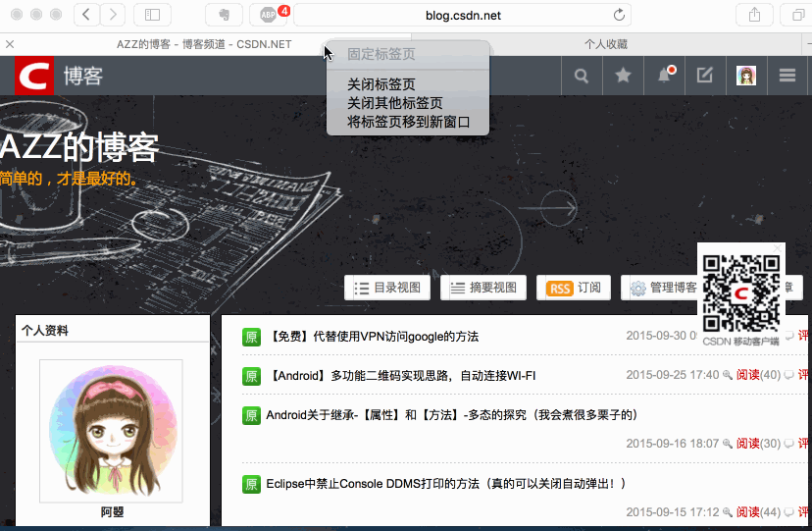The image size is (812, 531).
Task: Open post 多功能二维码实现思路
Action: [x=401, y=376]
